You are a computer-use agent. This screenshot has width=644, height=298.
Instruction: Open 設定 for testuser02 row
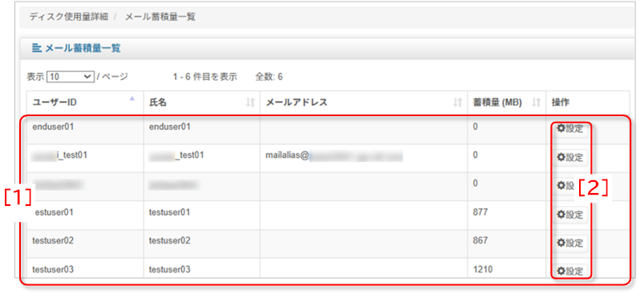[569, 243]
